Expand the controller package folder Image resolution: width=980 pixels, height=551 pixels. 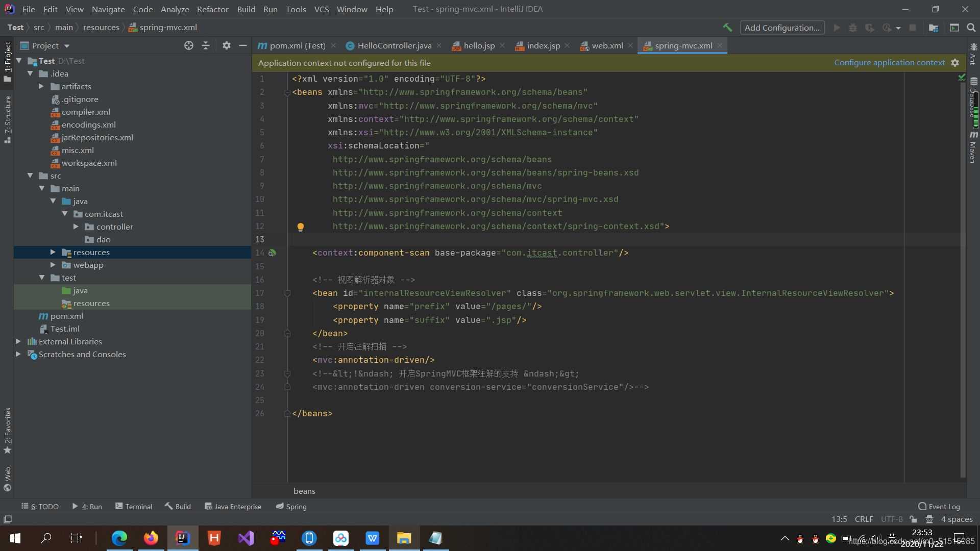tap(77, 226)
